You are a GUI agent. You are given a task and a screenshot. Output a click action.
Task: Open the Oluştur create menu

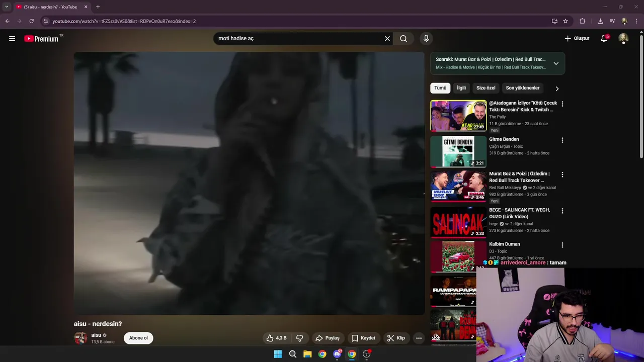[x=577, y=39]
